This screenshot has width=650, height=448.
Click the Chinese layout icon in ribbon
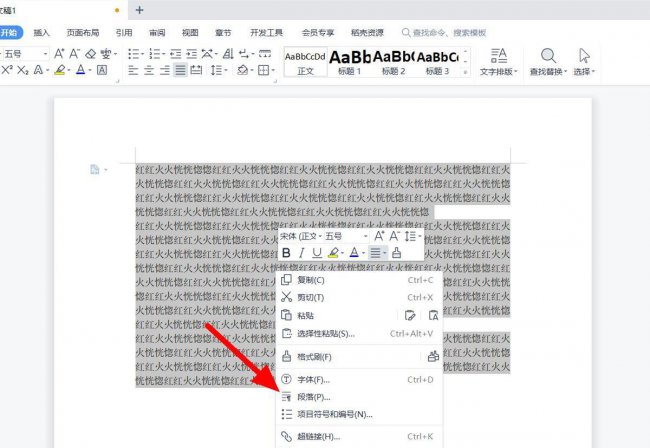207,54
